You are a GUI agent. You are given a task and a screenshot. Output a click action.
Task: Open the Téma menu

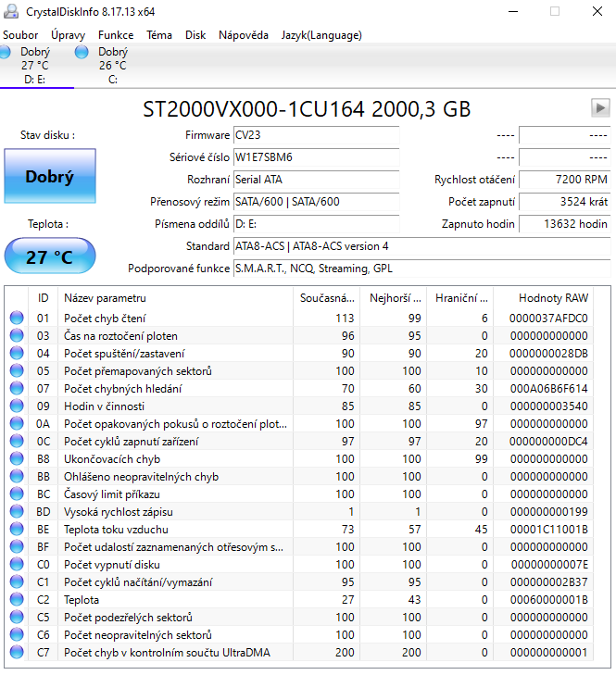tap(159, 35)
